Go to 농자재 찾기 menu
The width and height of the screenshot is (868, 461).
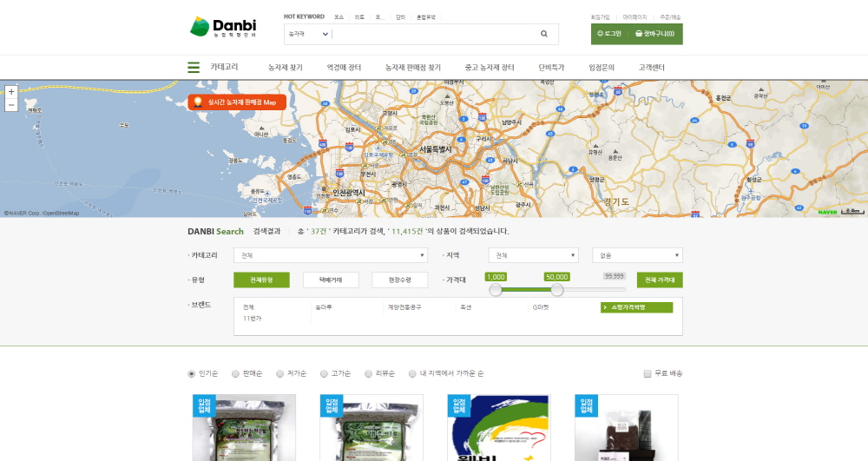point(285,67)
